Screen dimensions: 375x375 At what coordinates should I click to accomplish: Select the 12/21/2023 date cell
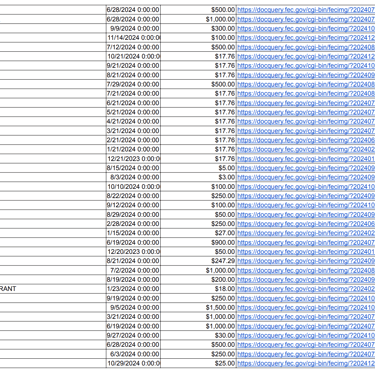(x=133, y=159)
